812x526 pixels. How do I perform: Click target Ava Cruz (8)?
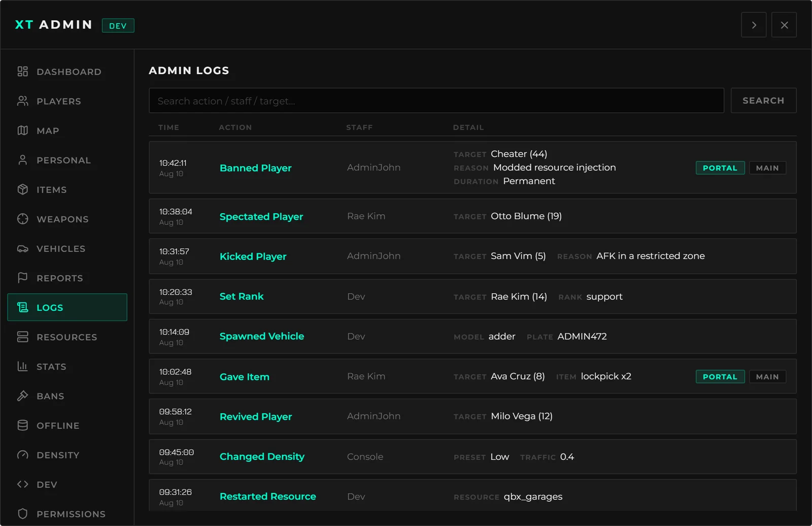(x=518, y=376)
